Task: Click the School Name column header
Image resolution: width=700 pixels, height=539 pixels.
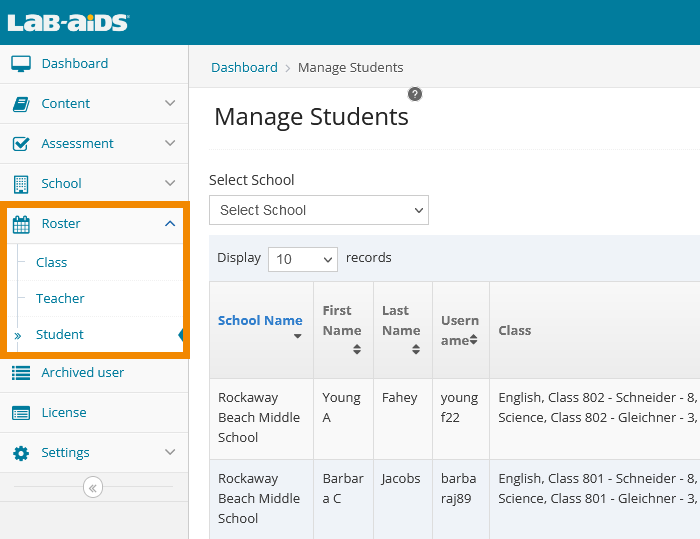Action: (260, 321)
